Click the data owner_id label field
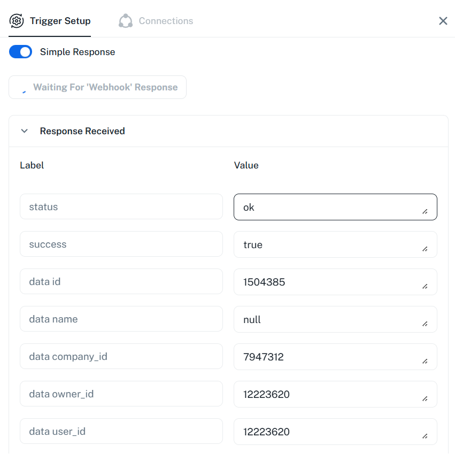This screenshot has height=476, width=455. click(121, 394)
